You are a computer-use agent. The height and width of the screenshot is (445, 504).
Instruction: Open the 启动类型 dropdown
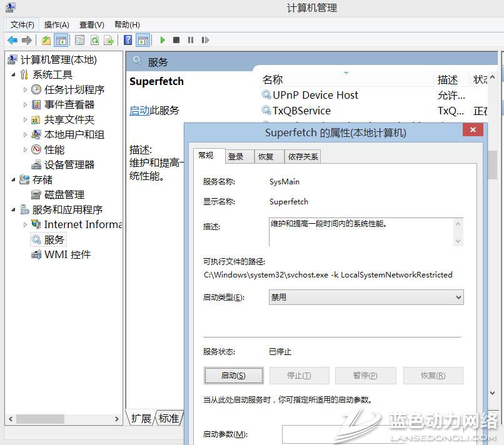(366, 297)
